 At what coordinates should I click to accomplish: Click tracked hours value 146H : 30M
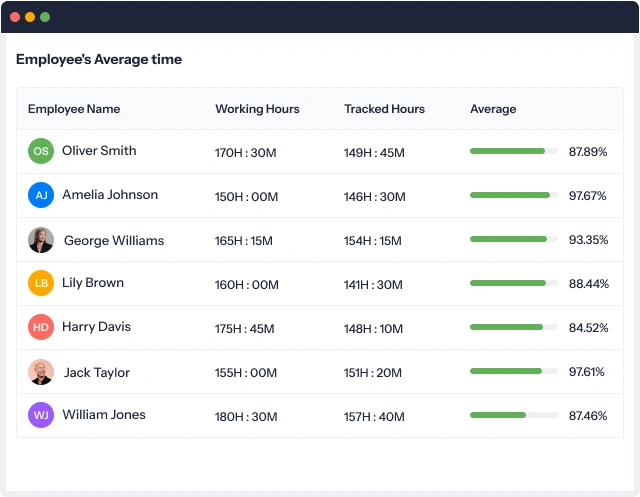tap(375, 197)
